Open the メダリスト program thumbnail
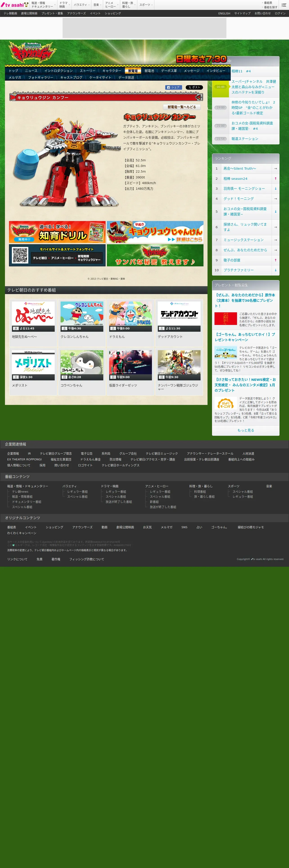Screen dimensions: 289x868 33,365
